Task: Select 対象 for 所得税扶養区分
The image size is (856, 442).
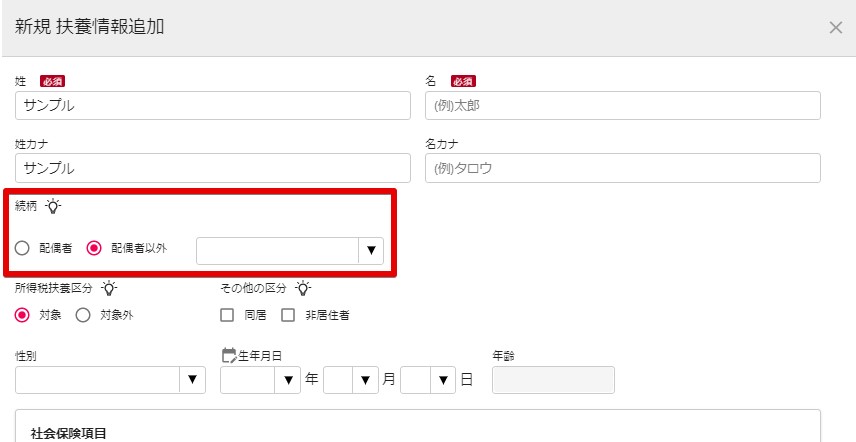Action: (x=22, y=315)
